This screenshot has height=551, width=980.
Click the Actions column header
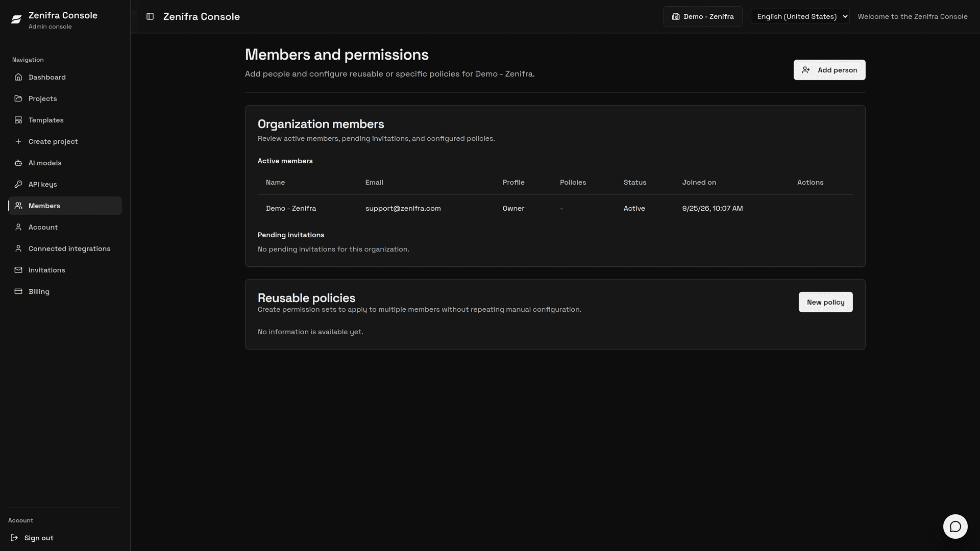coord(810,182)
